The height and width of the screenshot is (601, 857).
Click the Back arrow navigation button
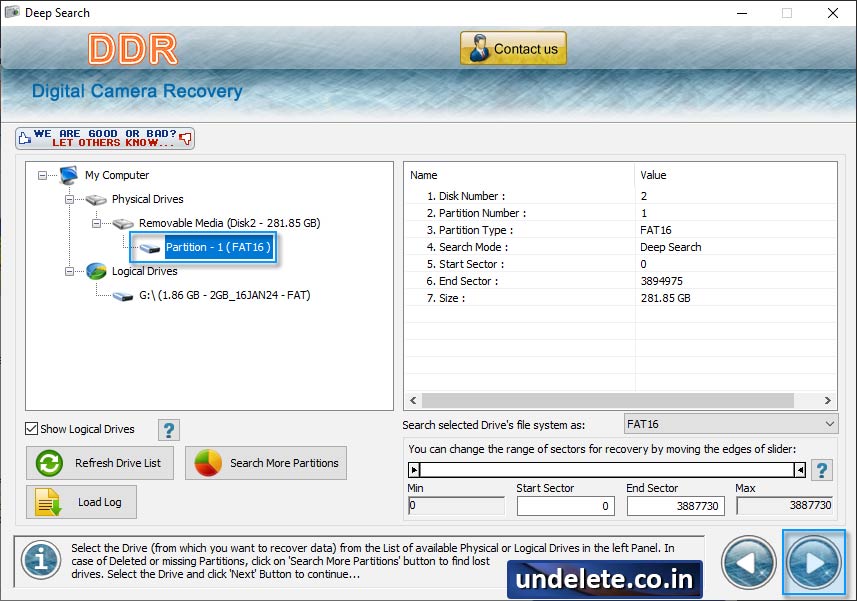click(748, 562)
